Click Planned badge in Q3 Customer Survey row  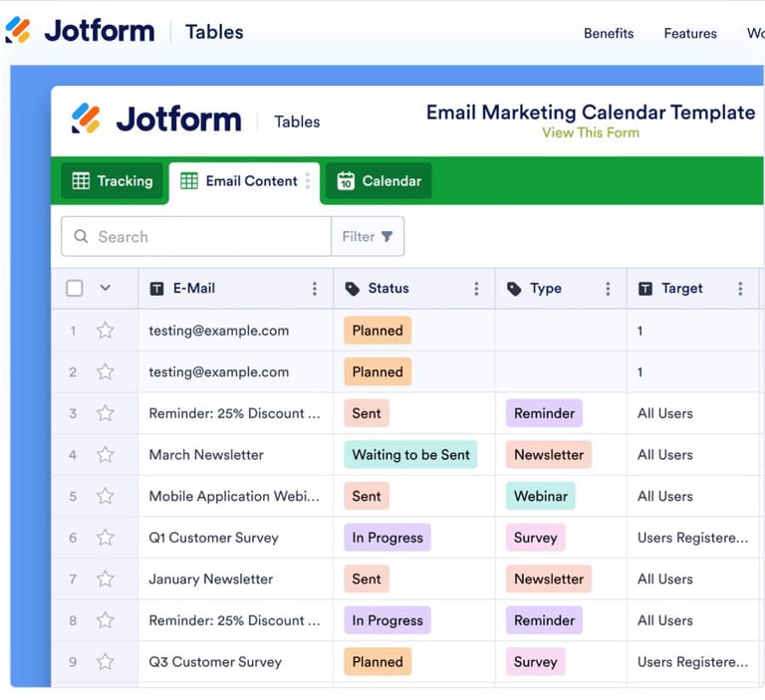(378, 662)
